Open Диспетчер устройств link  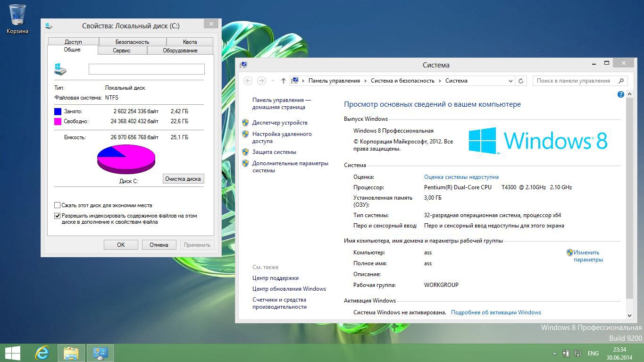[x=280, y=123]
